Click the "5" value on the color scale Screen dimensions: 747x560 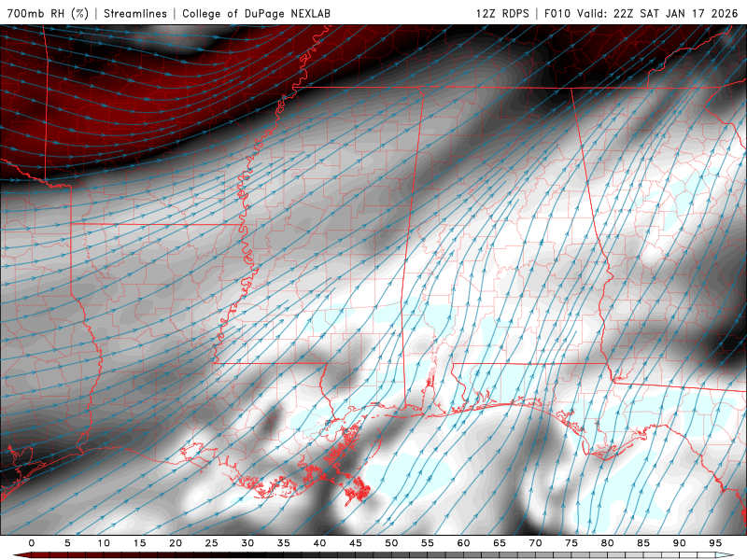pyautogui.click(x=67, y=543)
